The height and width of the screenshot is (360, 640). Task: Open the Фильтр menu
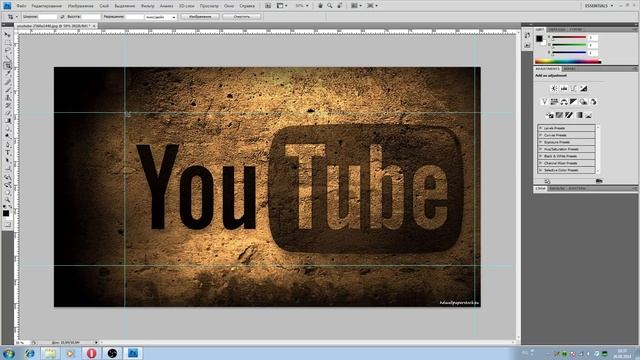click(147, 6)
